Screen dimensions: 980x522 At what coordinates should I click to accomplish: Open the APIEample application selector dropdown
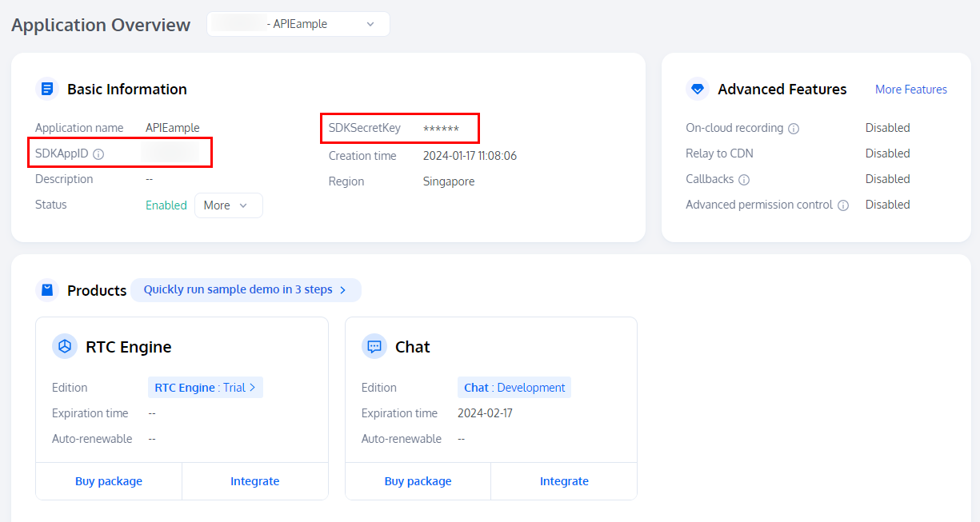[x=298, y=24]
